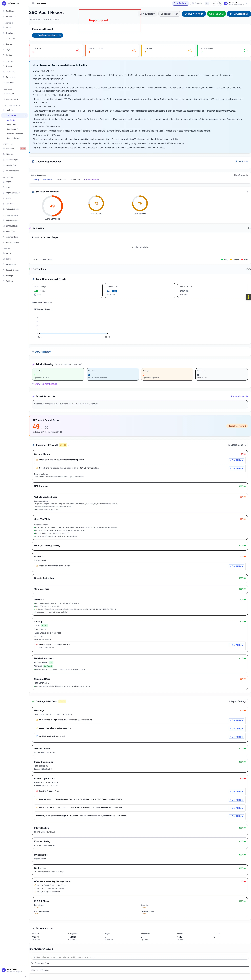Click the floating yellow asterisk widget icon
This screenshot has width=251, height=980.
click(248, 297)
